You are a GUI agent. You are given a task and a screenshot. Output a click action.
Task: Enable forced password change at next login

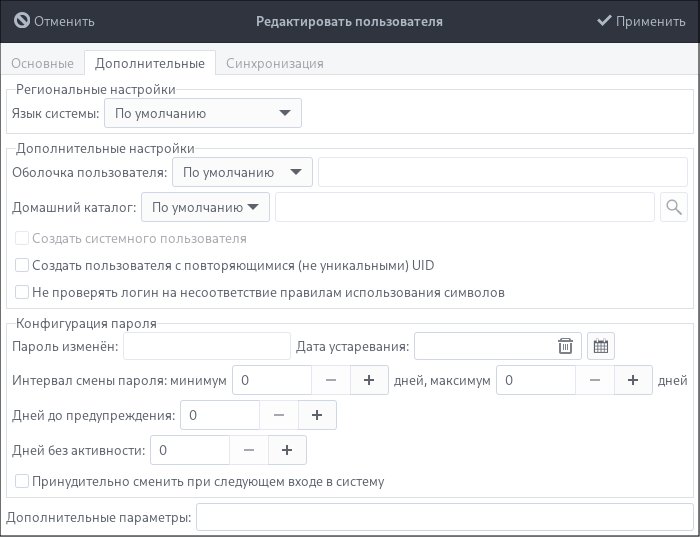coord(22,481)
